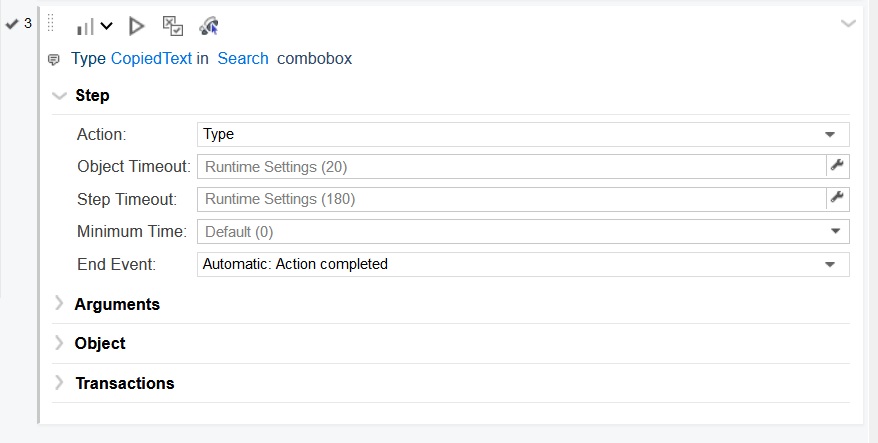Screen dimensions: 878x443
Task: Click into the Object Timeout field
Action: [510, 166]
